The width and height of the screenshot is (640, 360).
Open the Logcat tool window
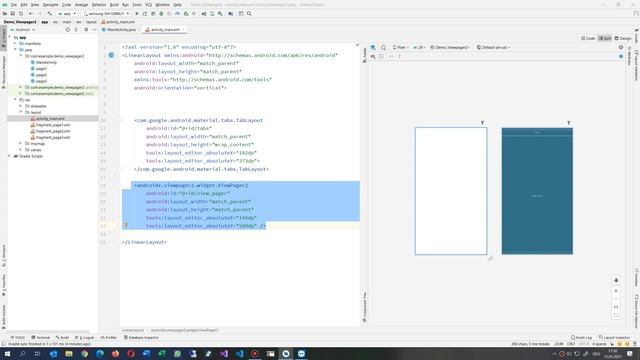pyautogui.click(x=84, y=338)
